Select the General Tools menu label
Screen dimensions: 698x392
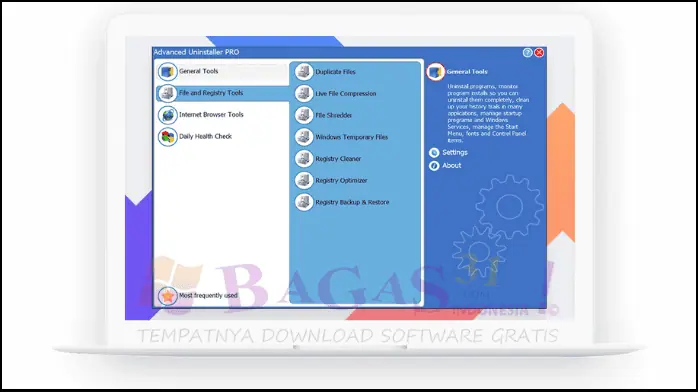pyautogui.click(x=199, y=71)
